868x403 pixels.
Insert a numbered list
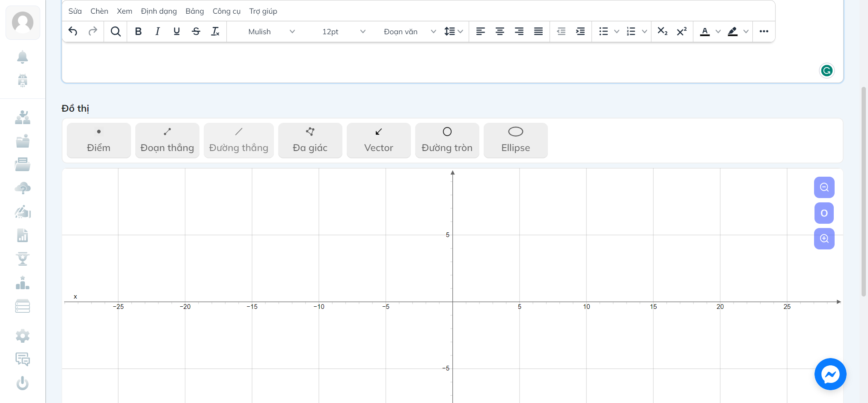tap(631, 31)
